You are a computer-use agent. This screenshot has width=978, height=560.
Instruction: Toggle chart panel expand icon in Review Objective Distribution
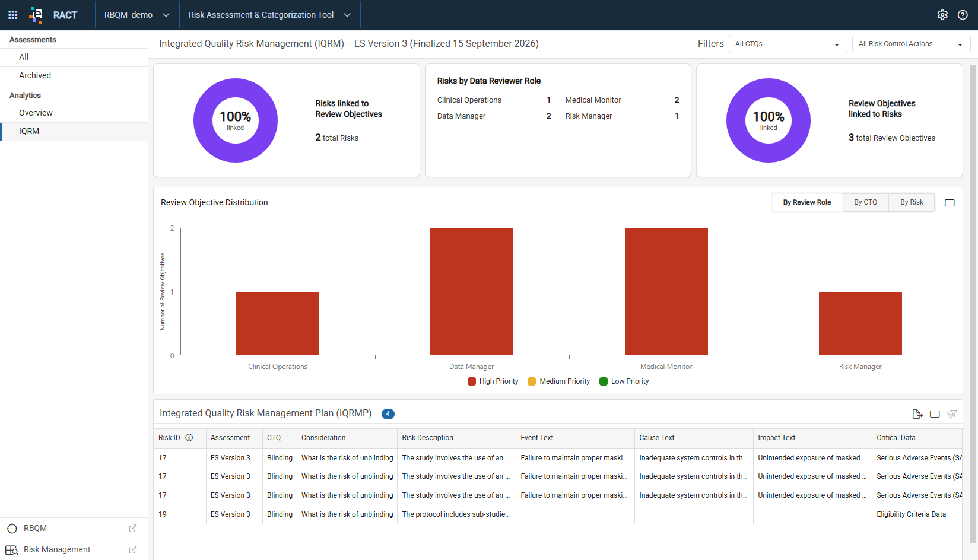(950, 203)
